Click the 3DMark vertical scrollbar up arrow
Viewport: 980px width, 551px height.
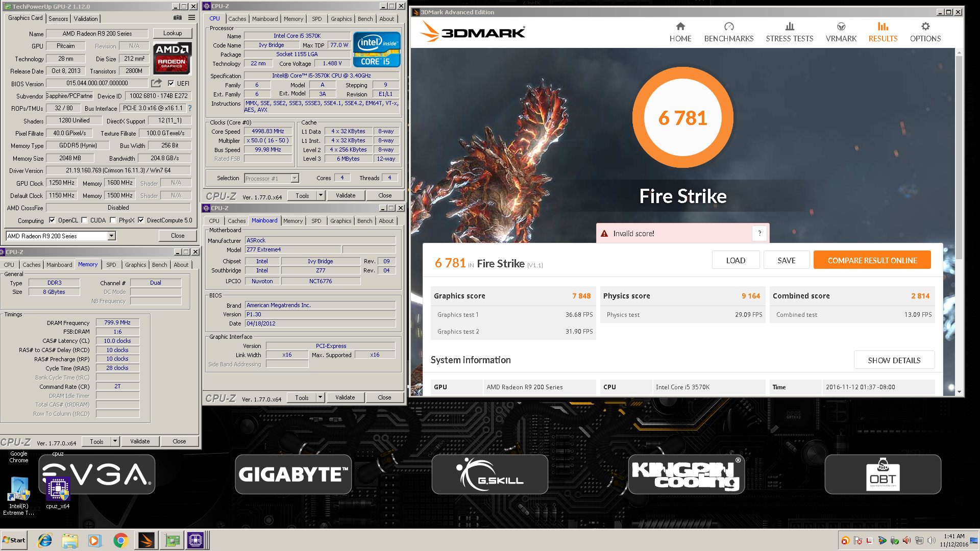(959, 53)
